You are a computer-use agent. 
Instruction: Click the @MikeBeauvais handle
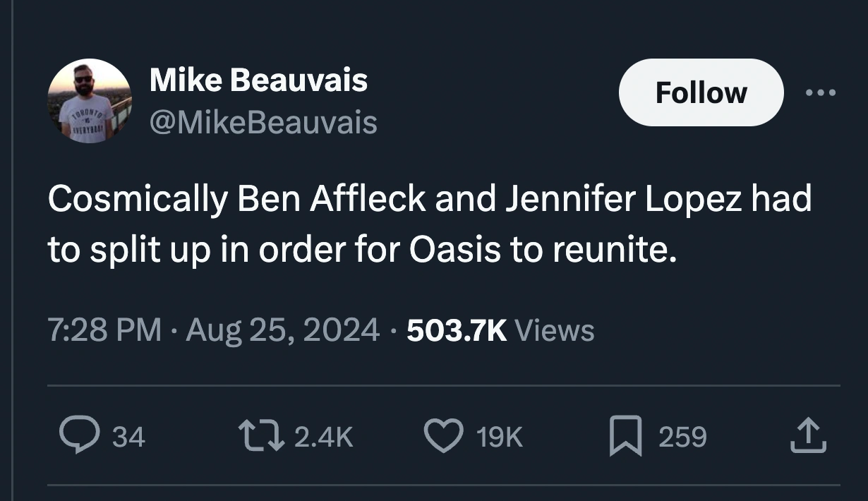point(262,122)
